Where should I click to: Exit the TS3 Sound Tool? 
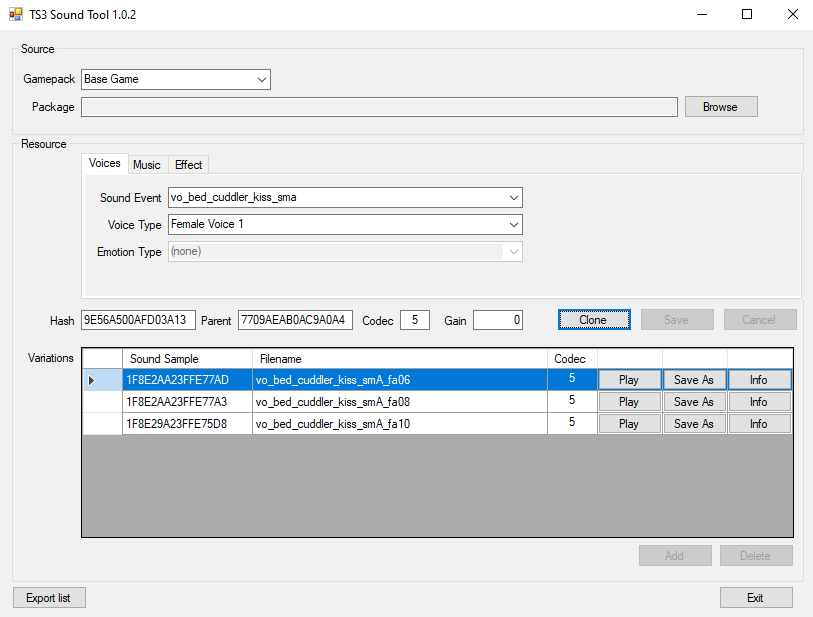pyautogui.click(x=756, y=598)
